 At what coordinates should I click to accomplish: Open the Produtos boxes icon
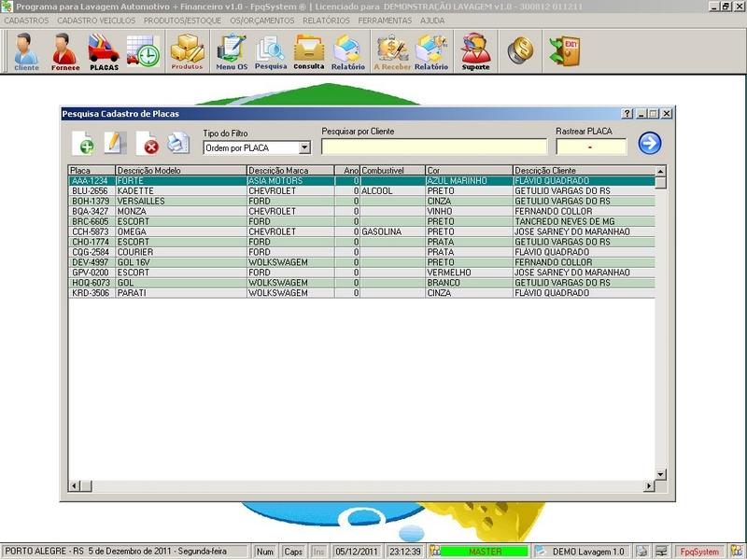pyautogui.click(x=187, y=51)
